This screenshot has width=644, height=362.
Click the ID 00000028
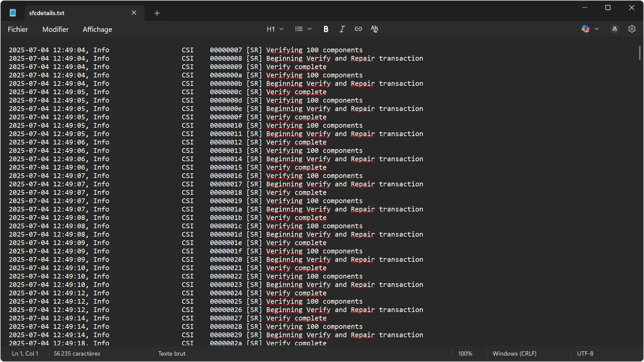coord(226,326)
